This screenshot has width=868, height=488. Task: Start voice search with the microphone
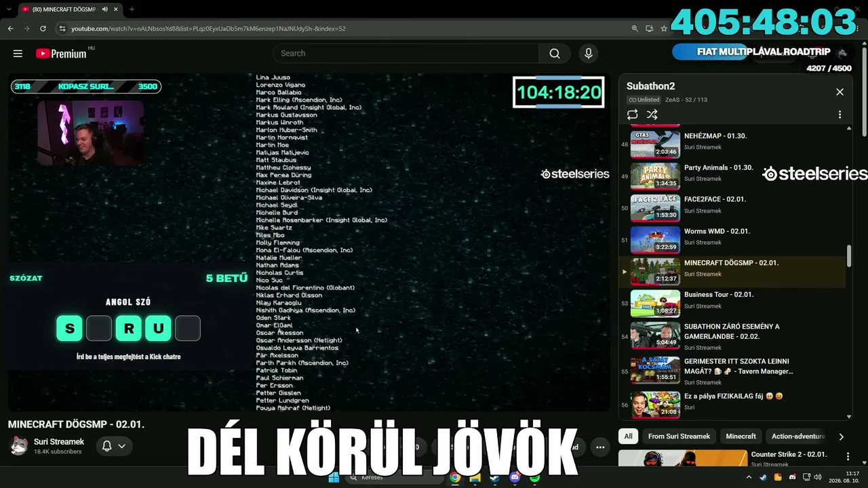(x=588, y=54)
